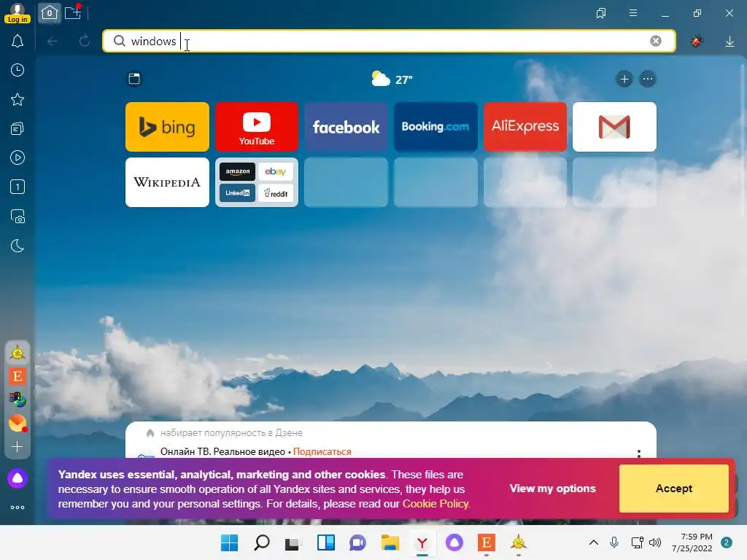
Task: Open Task View on the taskbar
Action: [293, 542]
